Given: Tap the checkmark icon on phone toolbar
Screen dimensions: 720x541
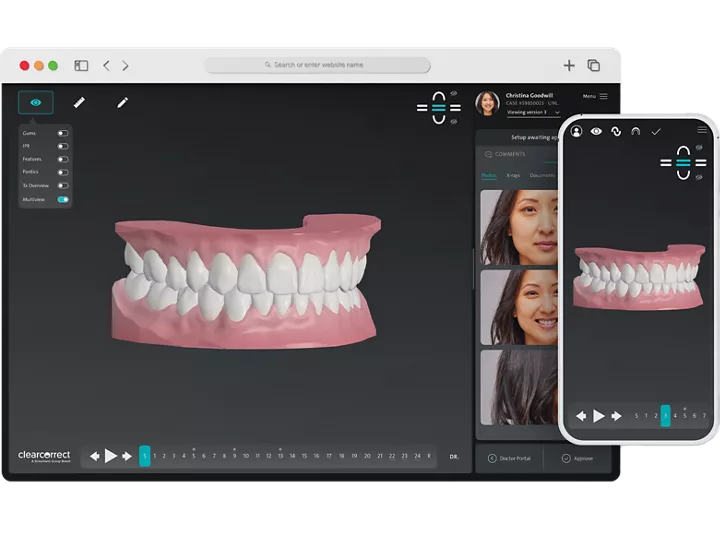Looking at the screenshot, I should (656, 131).
